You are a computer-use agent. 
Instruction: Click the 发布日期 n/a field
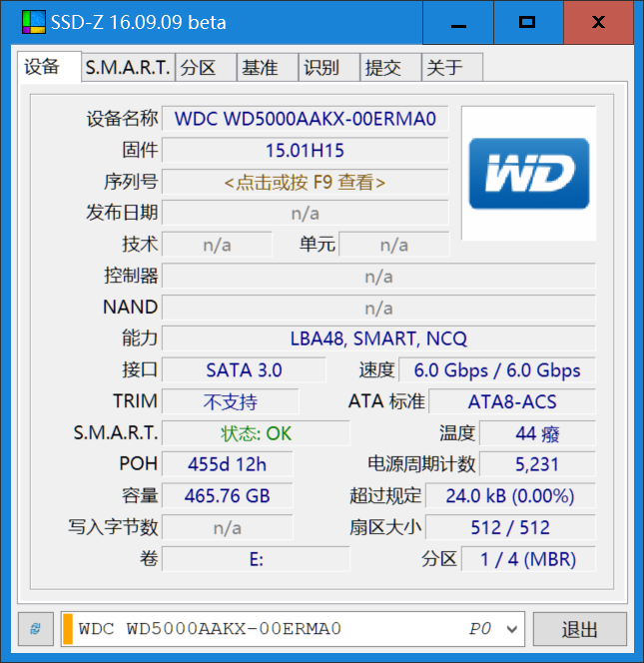305,213
